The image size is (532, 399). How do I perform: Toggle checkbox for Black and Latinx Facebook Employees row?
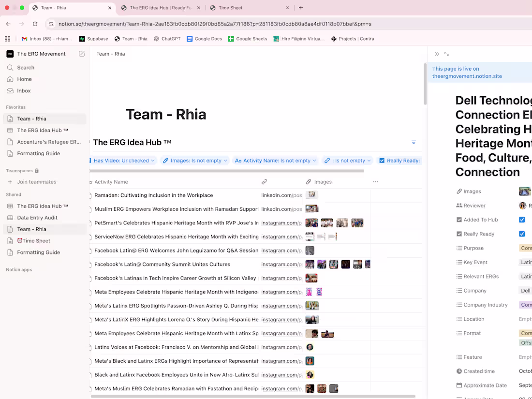point(90,375)
